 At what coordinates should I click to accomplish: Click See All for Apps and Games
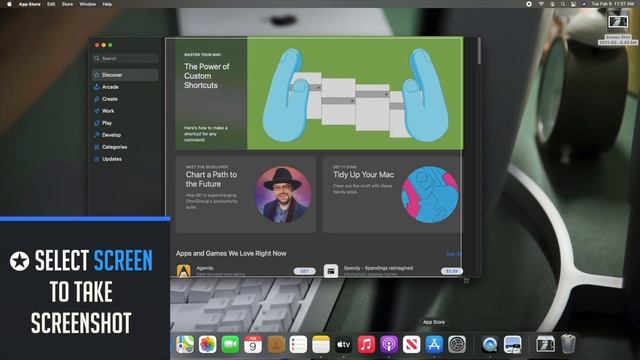pos(454,254)
